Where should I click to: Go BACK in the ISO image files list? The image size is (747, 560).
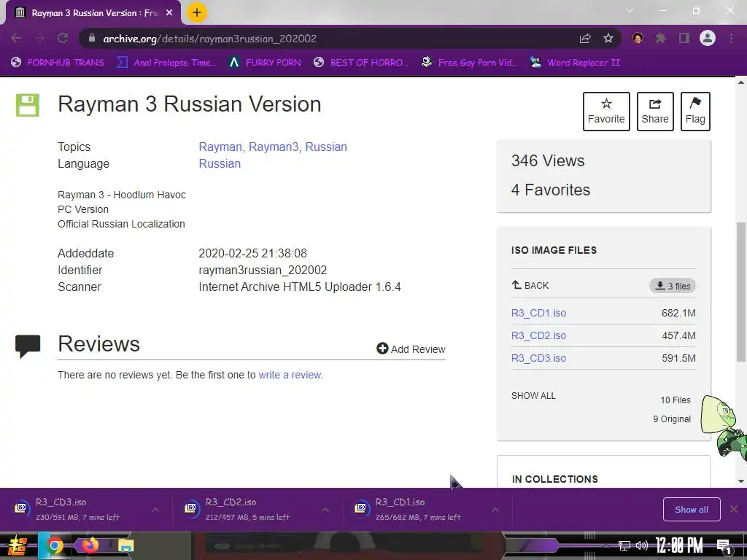pyautogui.click(x=530, y=285)
